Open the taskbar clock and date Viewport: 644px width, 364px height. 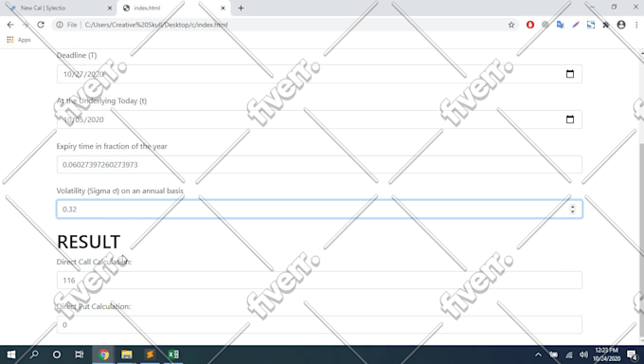607,355
